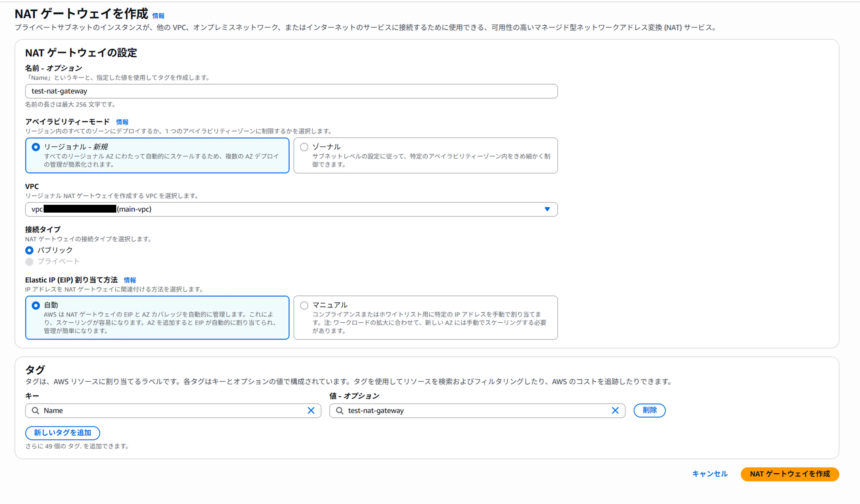Open VPC dropdown arrow
860x504 pixels.
(547, 209)
